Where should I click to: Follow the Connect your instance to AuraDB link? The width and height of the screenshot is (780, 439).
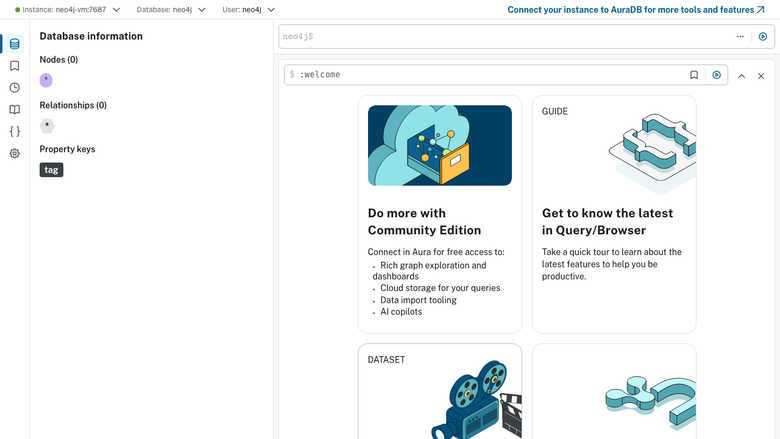tap(636, 9)
